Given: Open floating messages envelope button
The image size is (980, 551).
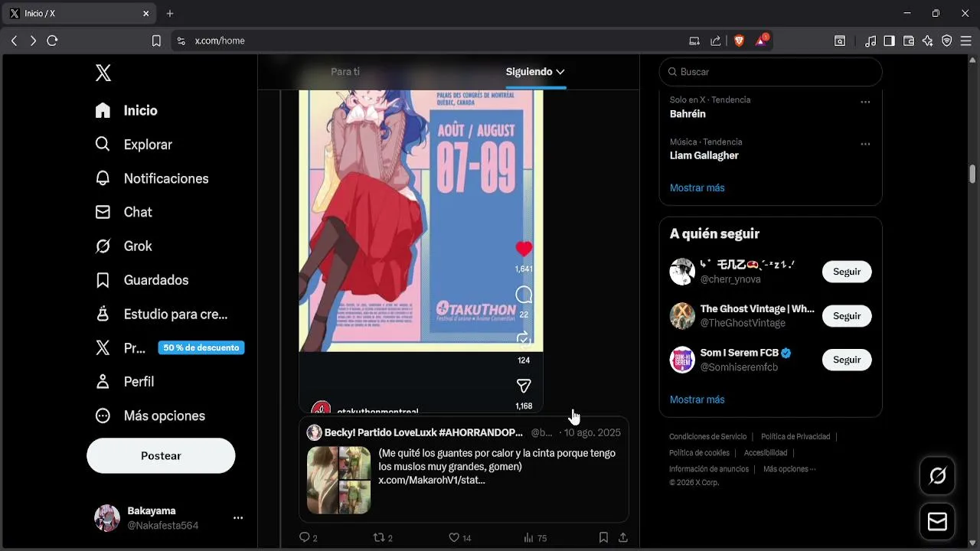Looking at the screenshot, I should (x=937, y=522).
